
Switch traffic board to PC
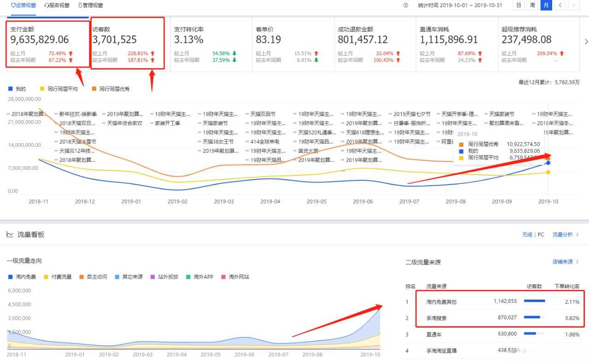pyautogui.click(x=541, y=235)
